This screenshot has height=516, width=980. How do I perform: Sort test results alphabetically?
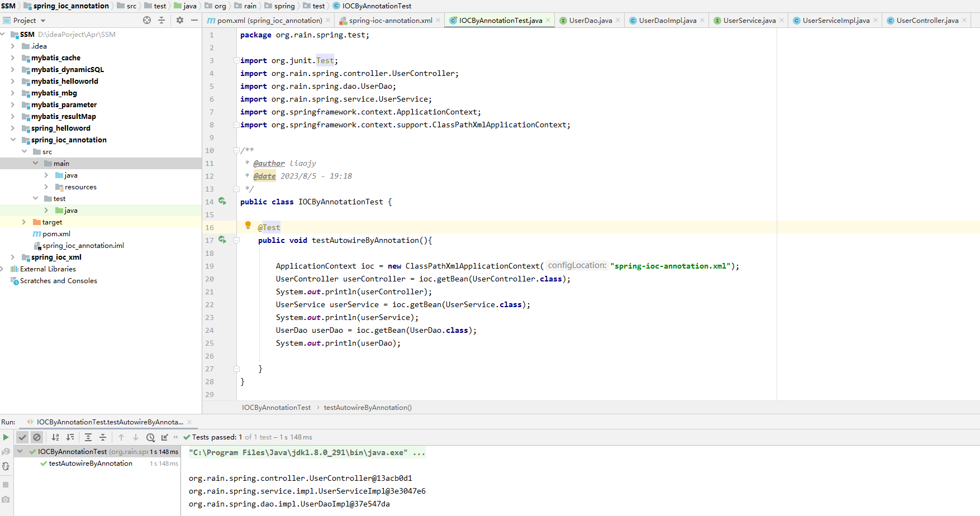point(55,437)
